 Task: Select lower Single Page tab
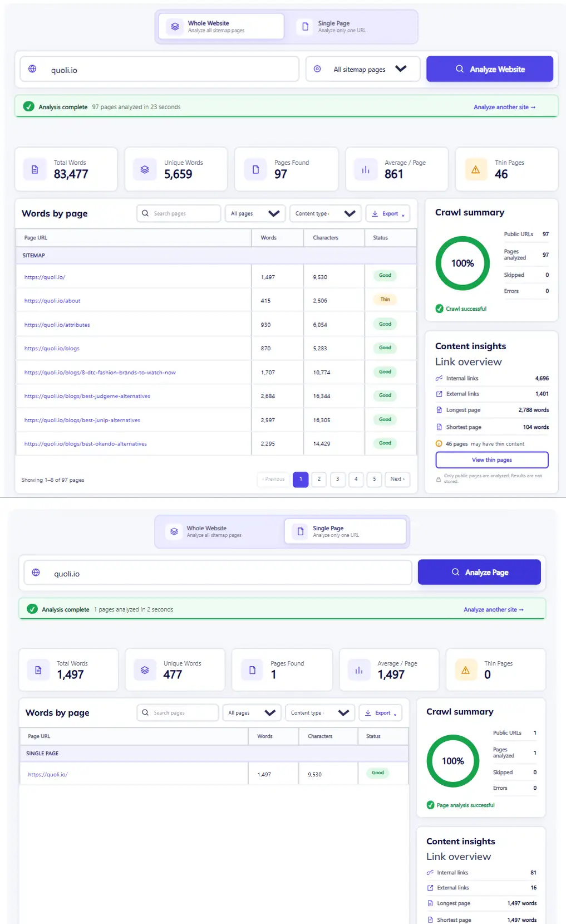coord(345,531)
